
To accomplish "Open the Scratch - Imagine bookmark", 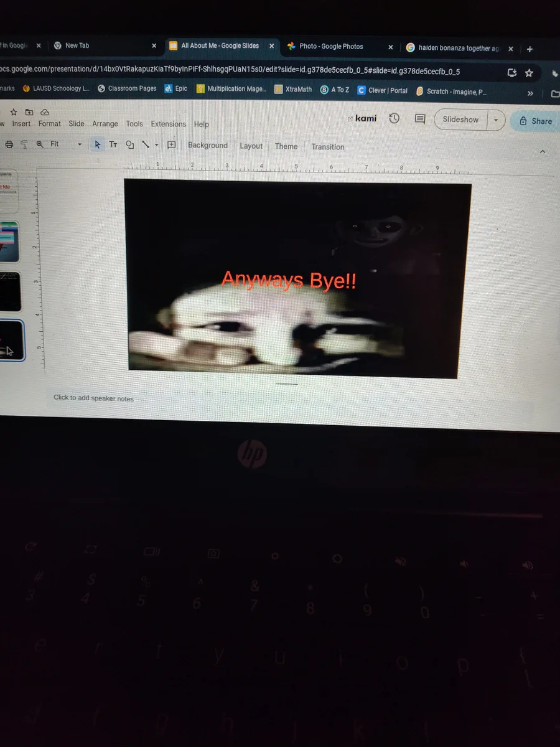I will point(452,92).
